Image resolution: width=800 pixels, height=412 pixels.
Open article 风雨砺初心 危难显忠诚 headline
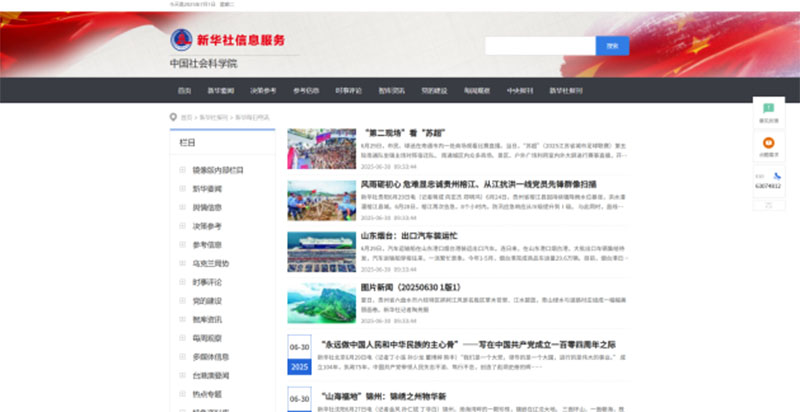479,184
